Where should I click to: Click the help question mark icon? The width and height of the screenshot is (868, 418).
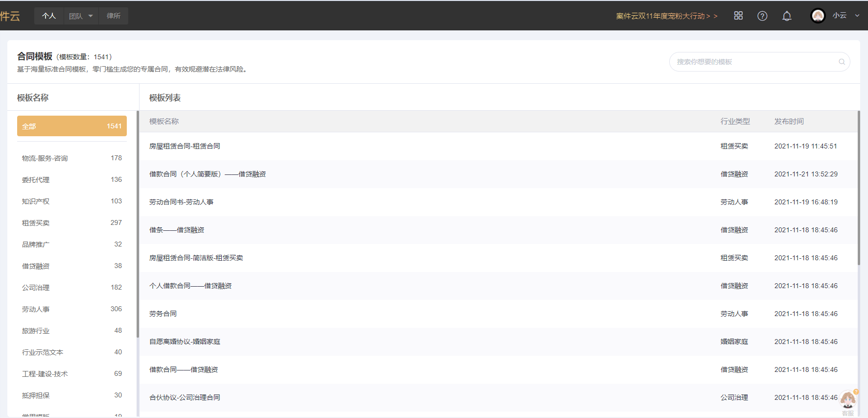point(762,16)
